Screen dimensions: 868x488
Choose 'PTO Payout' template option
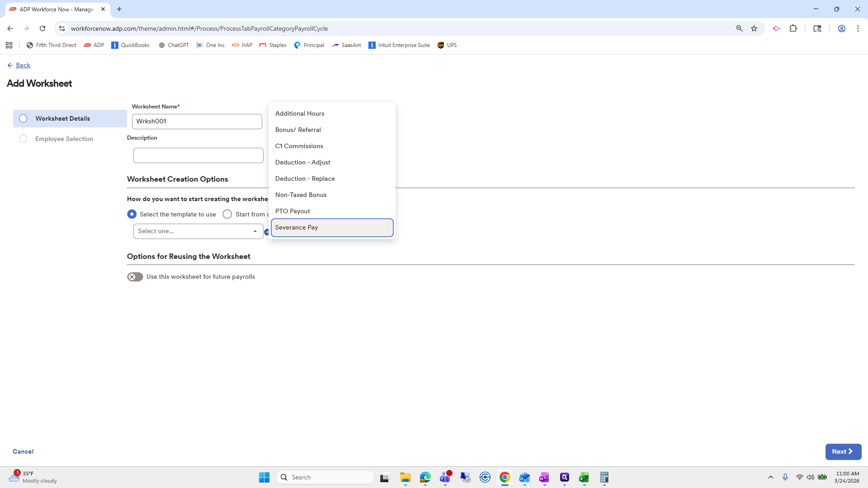click(292, 211)
